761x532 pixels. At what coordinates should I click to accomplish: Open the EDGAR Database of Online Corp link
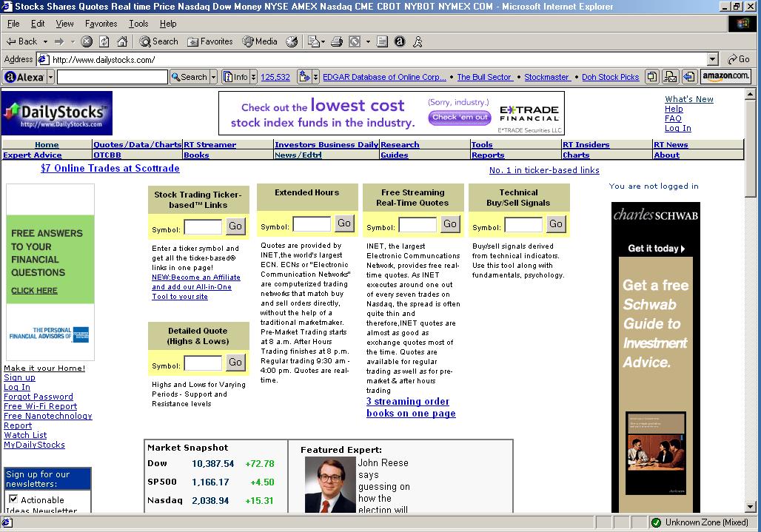[x=384, y=77]
